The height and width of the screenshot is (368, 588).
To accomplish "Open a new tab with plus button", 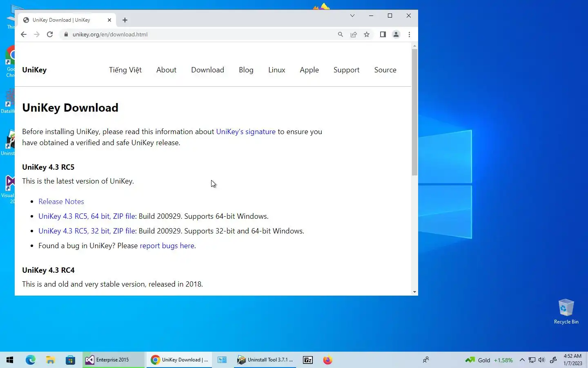I will (x=125, y=20).
